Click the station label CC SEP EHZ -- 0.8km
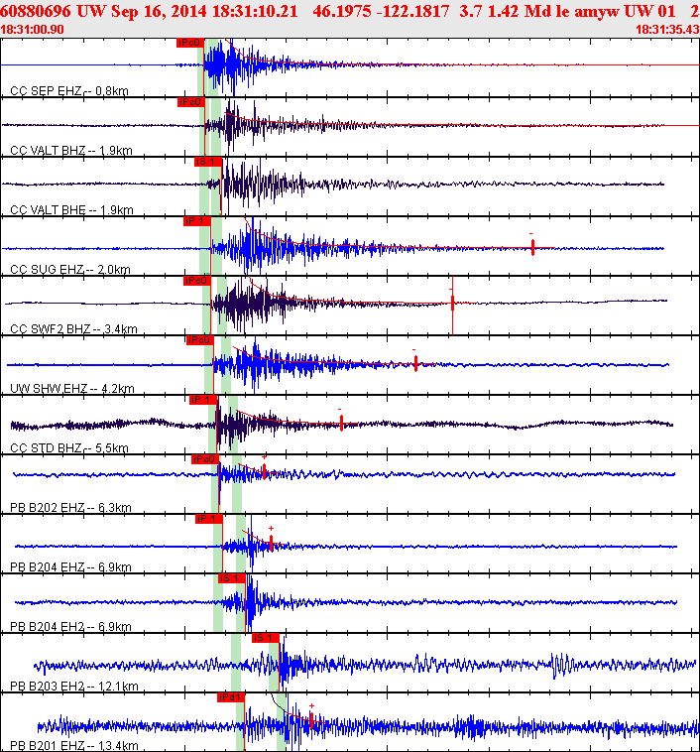 tap(69, 90)
